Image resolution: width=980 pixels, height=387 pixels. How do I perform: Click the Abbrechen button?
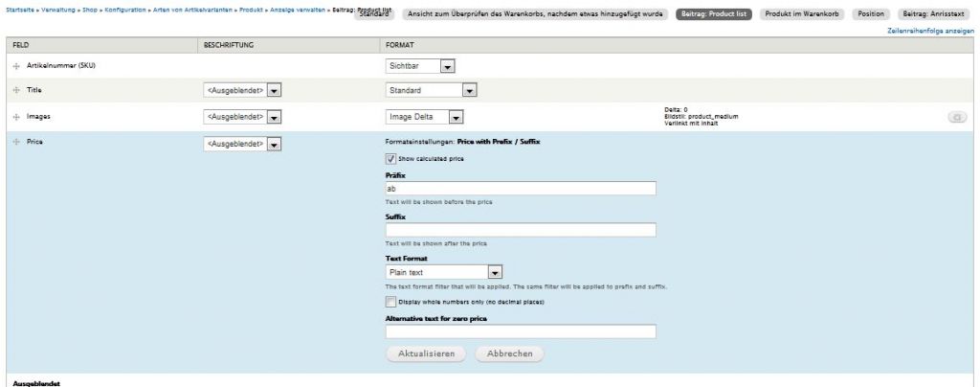point(509,353)
